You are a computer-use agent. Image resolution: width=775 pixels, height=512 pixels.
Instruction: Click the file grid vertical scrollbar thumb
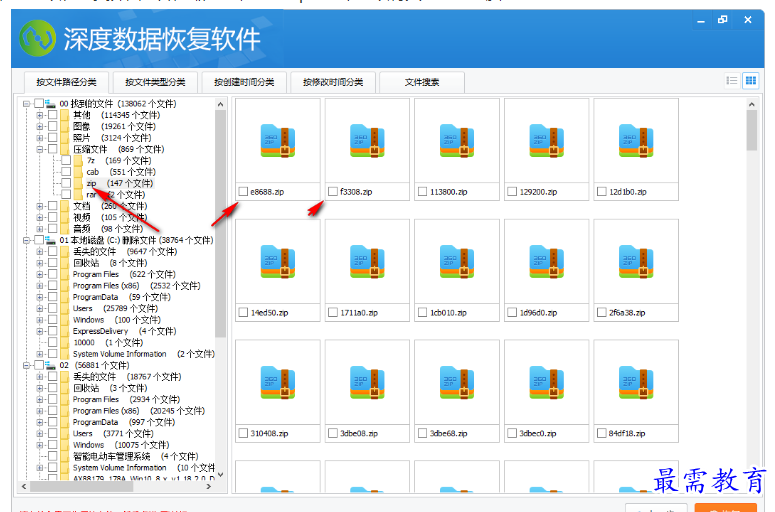click(751, 130)
